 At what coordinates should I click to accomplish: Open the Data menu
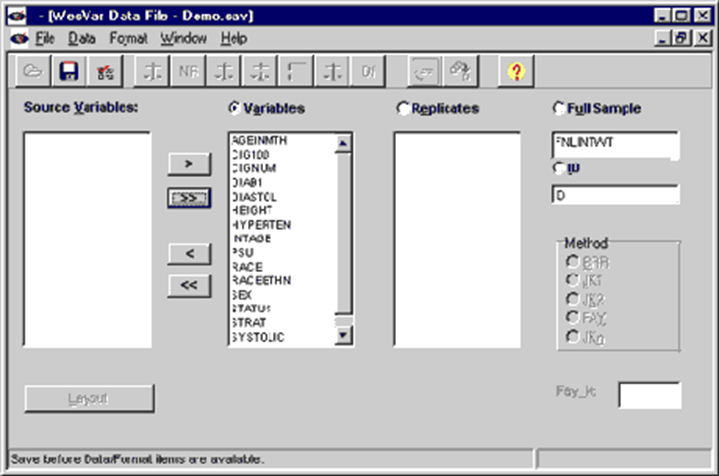coord(82,39)
